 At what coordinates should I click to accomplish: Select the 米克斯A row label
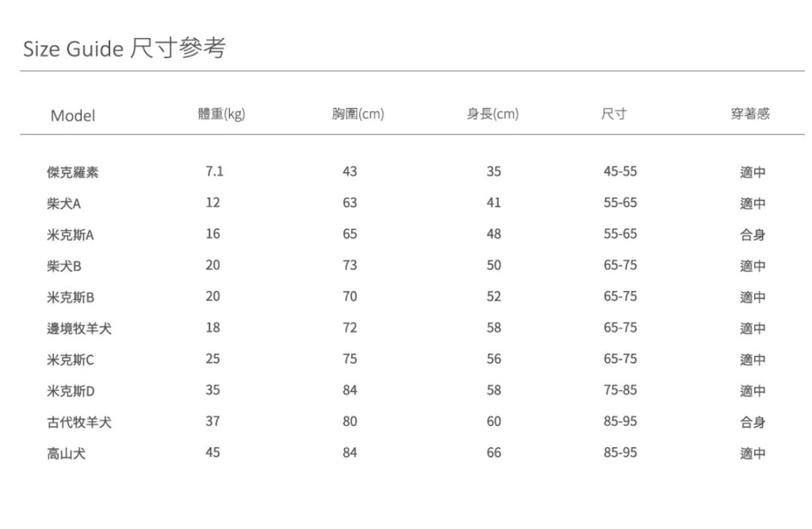click(x=71, y=235)
